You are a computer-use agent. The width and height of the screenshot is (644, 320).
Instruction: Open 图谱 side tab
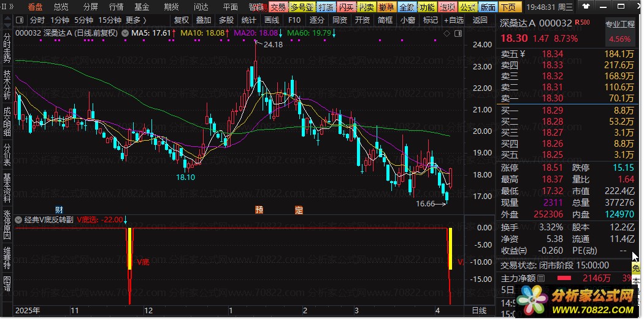pyautogui.click(x=7, y=283)
